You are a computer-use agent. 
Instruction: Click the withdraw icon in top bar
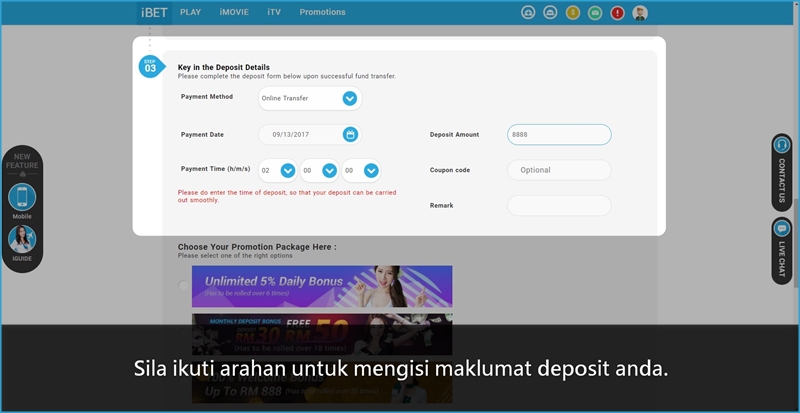pyautogui.click(x=550, y=13)
